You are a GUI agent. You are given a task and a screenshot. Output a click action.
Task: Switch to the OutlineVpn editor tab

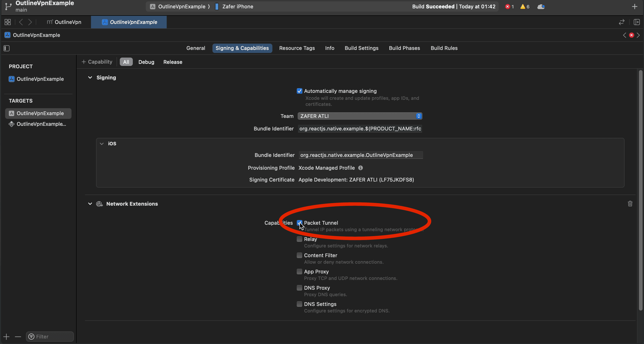pos(64,22)
